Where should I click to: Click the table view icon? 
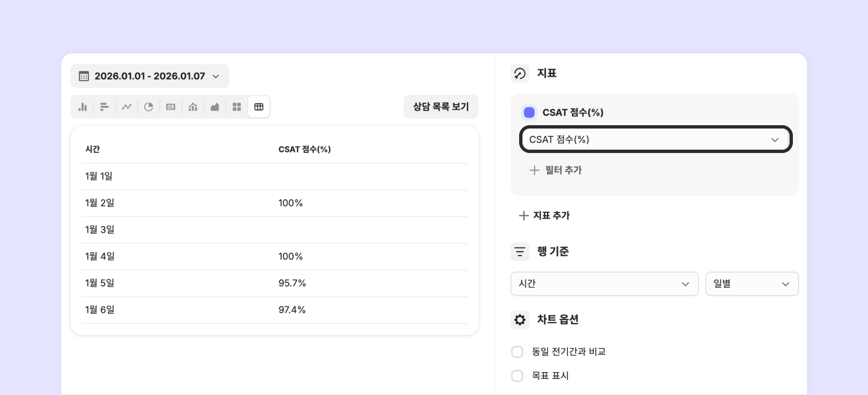point(259,107)
